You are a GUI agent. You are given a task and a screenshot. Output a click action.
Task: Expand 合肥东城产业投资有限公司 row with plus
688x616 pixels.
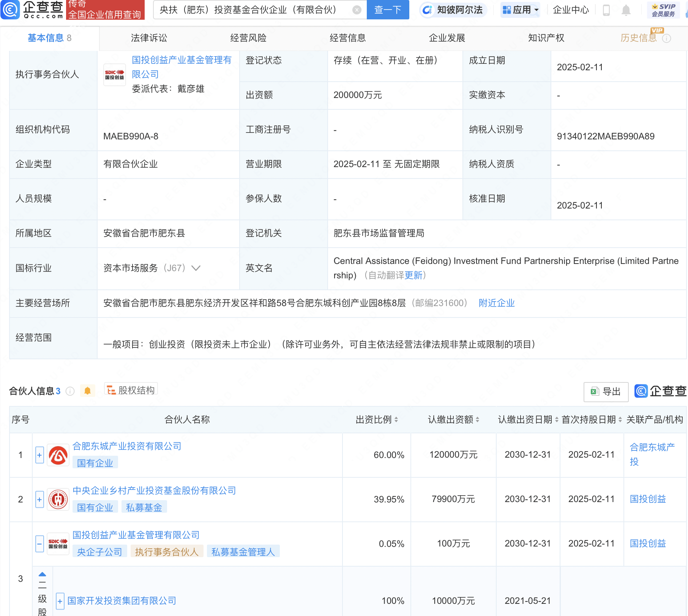39,455
